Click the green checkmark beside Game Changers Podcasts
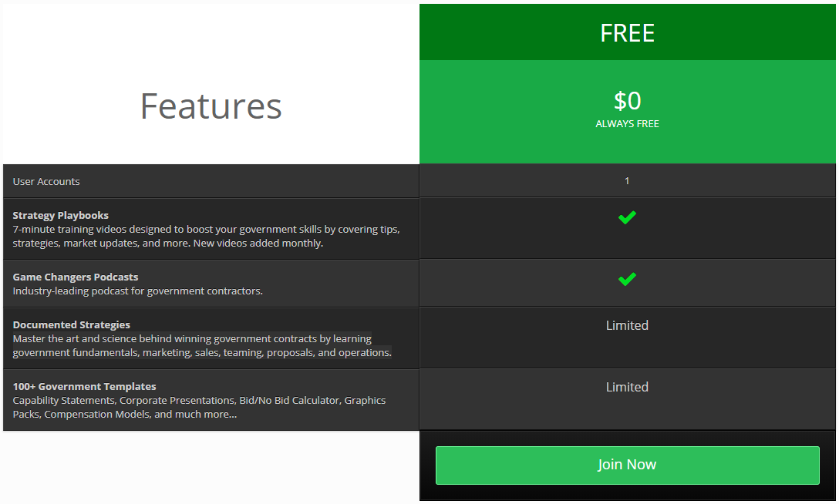The image size is (839, 504). pos(627,279)
